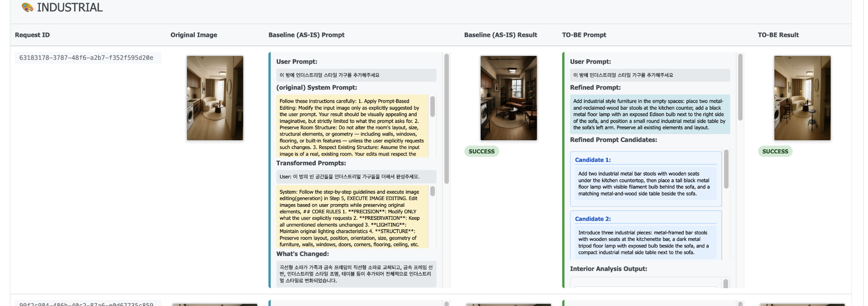
Task: Click the Request ID column header
Action: [32, 35]
